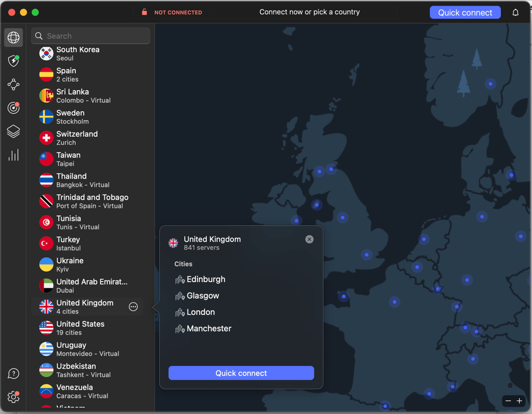
Task: Select Manchester city in popup
Action: [x=209, y=328]
